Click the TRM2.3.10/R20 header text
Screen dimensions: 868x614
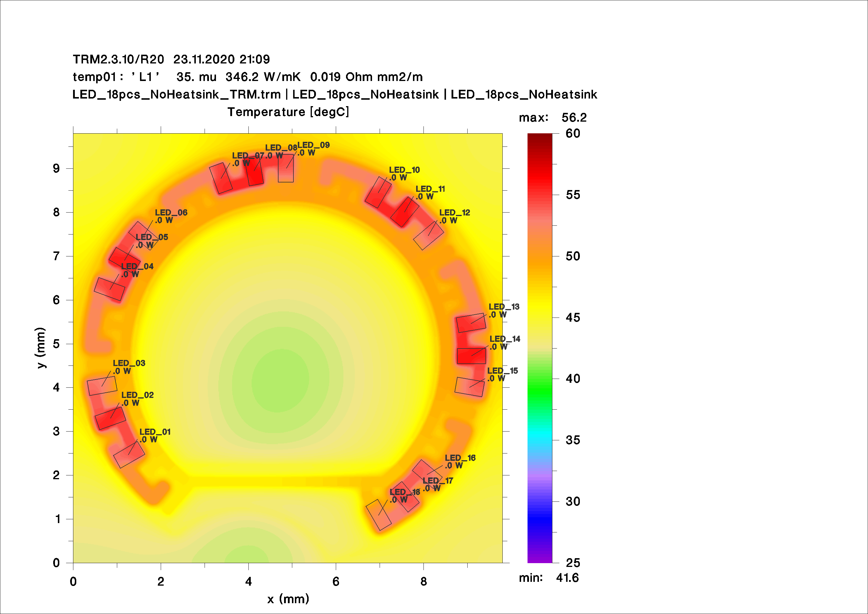[x=118, y=59]
